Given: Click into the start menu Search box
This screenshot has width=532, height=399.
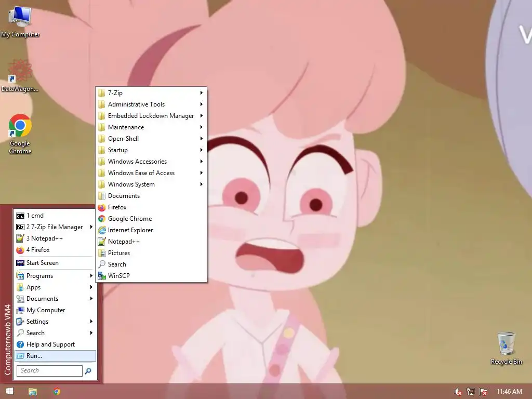Looking at the screenshot, I should point(49,370).
